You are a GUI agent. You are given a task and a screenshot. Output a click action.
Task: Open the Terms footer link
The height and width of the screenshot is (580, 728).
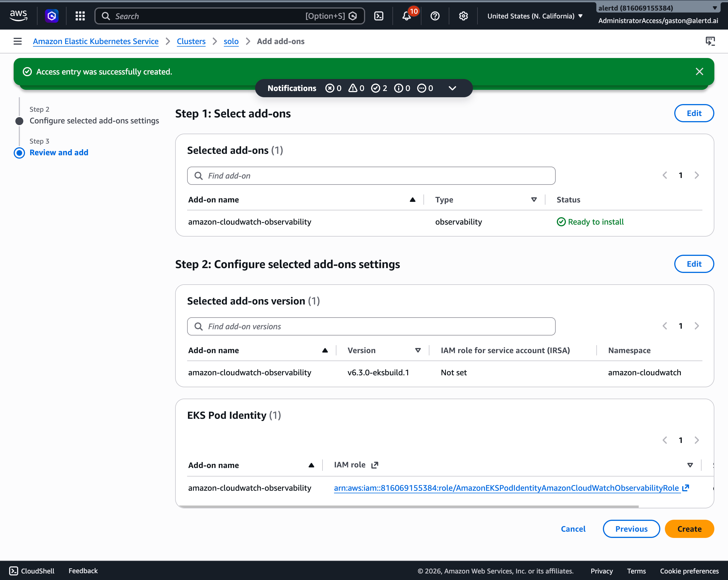tap(636, 571)
